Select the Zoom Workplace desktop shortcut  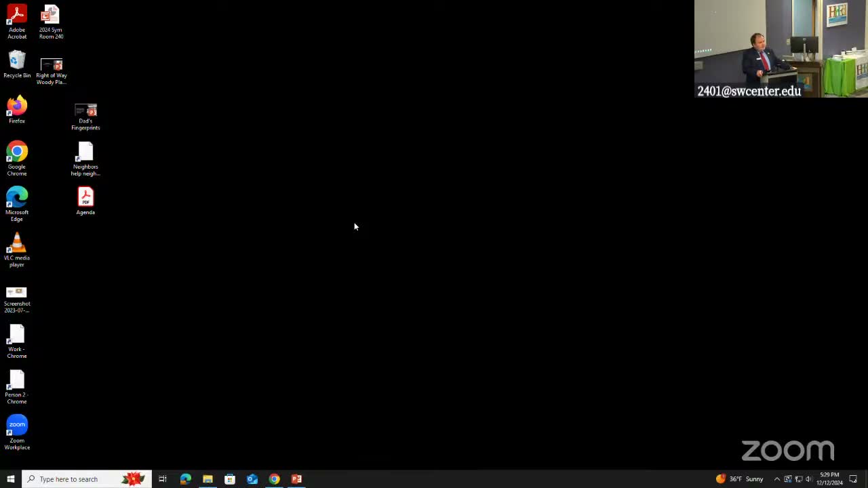click(17, 433)
